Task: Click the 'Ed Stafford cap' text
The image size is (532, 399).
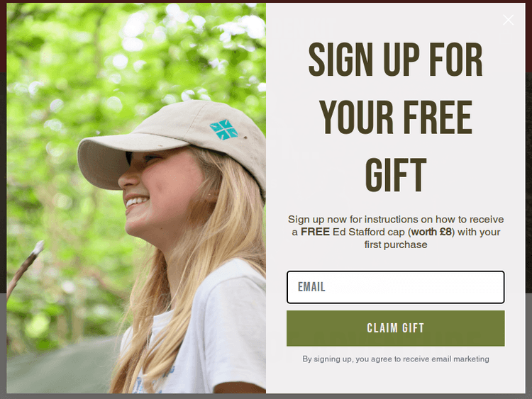Action: click(x=369, y=232)
